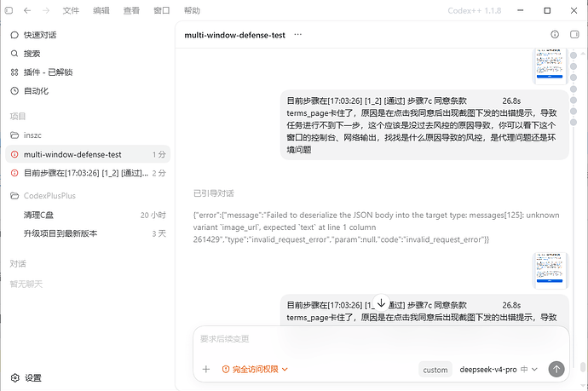This screenshot has width=588, height=391.
Task: Click the JSON error message text
Action: pos(376,227)
